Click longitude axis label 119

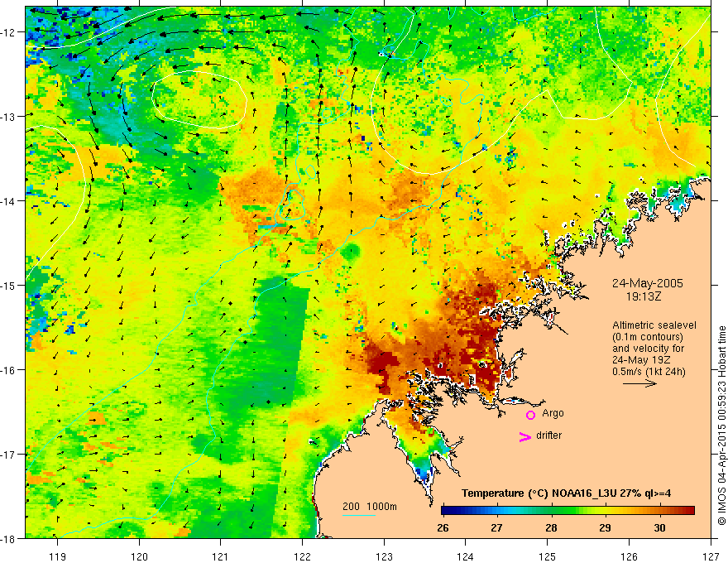click(x=58, y=556)
